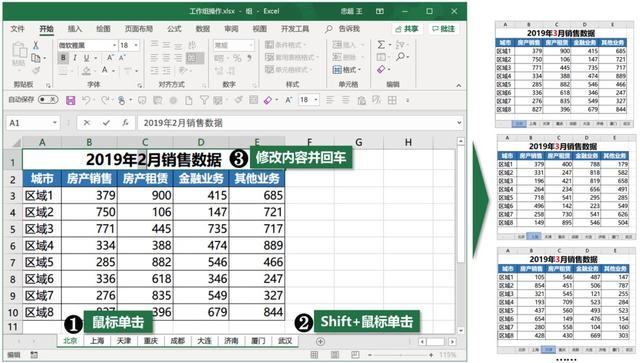Switch to the 数据 Data tab
640x363 pixels.
202,29
